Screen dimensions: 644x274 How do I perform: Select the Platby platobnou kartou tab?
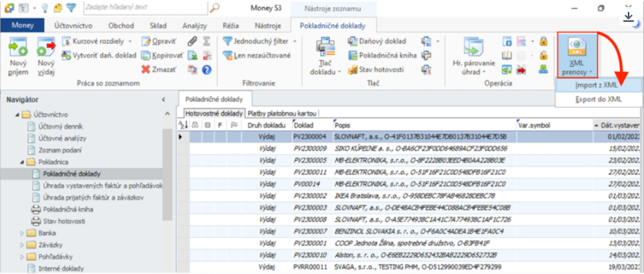tap(282, 114)
